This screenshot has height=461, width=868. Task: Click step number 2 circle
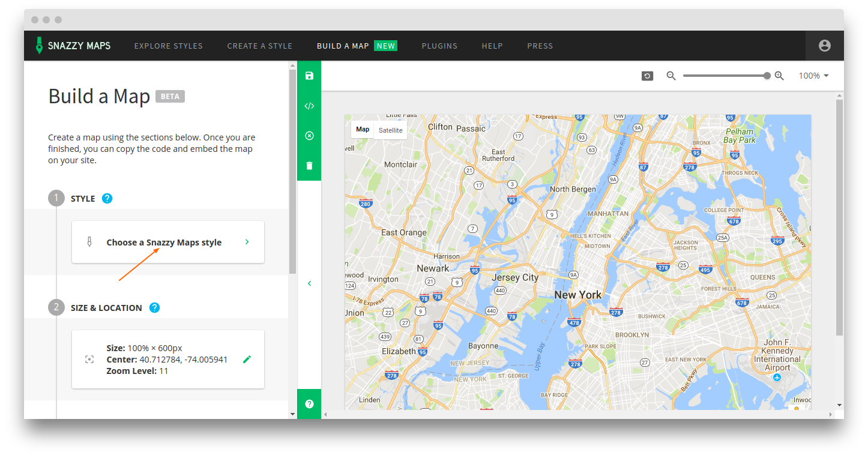56,307
